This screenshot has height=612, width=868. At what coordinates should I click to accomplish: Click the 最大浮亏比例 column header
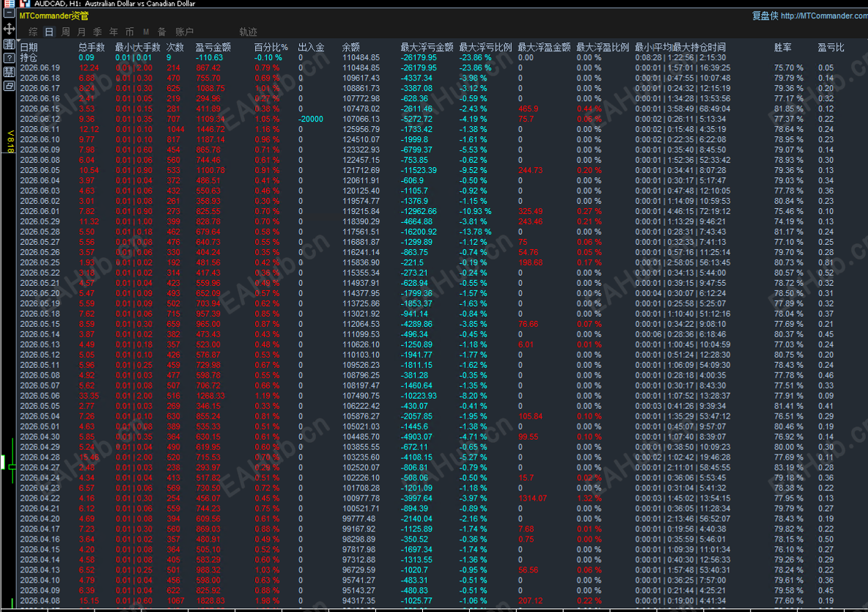(x=485, y=48)
